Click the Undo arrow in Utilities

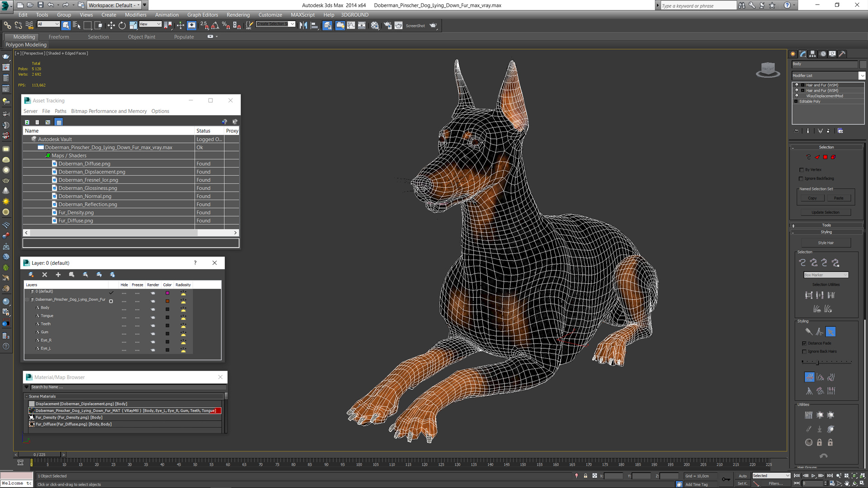point(824,456)
